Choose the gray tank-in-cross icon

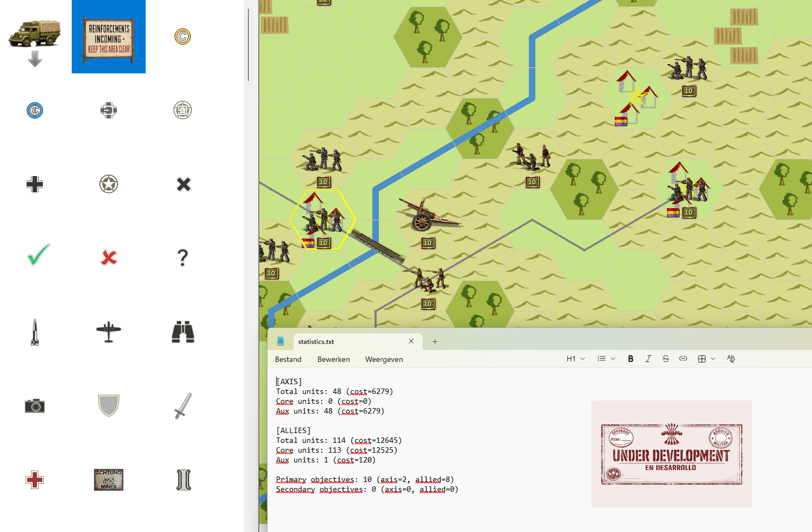(109, 110)
